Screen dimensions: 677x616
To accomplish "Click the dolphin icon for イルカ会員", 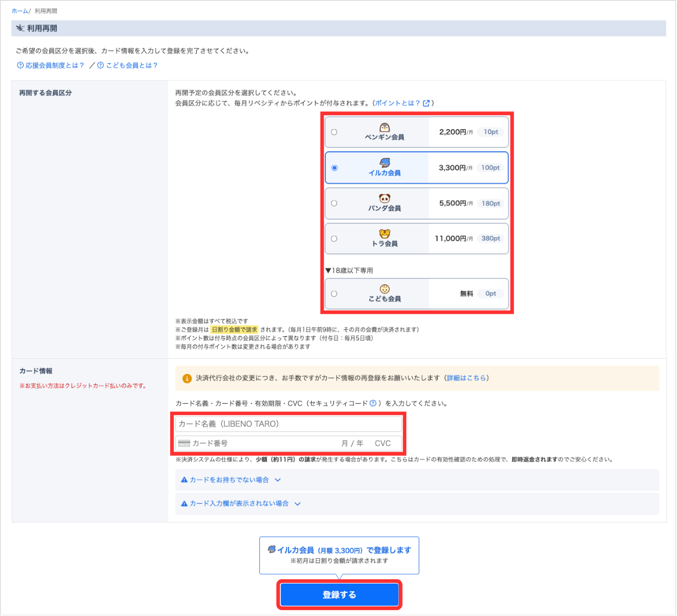I will 385,163.
